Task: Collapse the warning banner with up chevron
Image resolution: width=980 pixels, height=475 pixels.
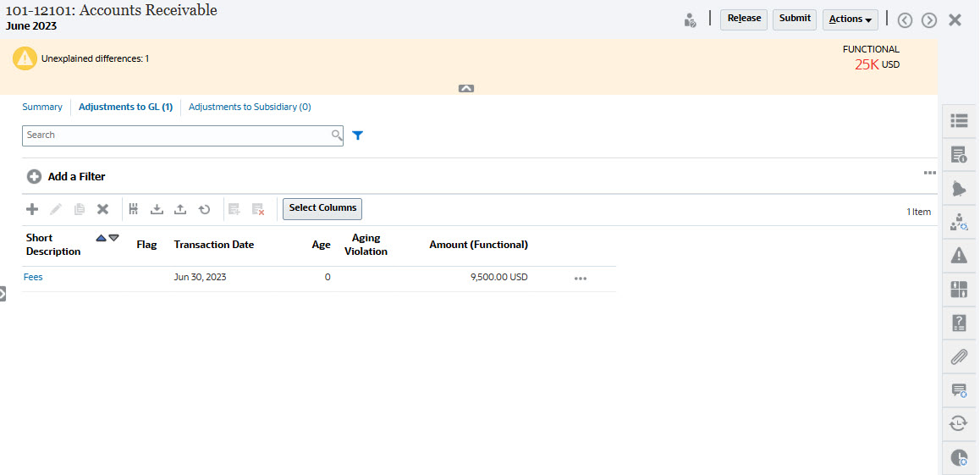Action: point(466,89)
